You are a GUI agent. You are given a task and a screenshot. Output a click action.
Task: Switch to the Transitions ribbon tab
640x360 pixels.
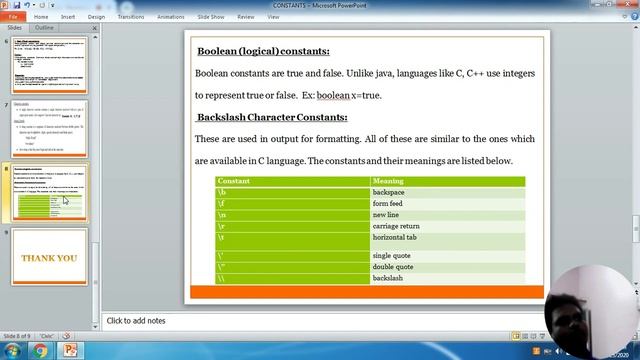131,17
